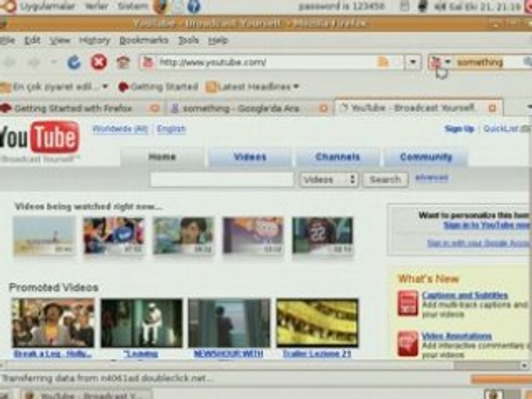Close the Getting Started with Firefox tab
532x399 pixels.
[x=155, y=108]
